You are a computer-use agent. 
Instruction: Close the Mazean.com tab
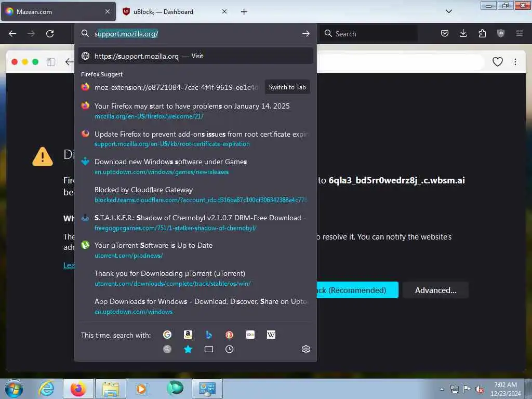pyautogui.click(x=108, y=11)
